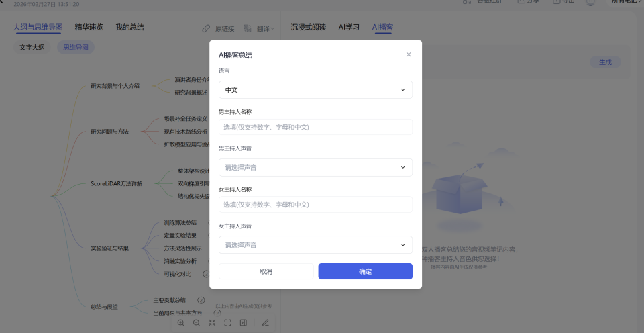The image size is (644, 333).
Task: Zoom in on the mind map
Action: coord(180,323)
